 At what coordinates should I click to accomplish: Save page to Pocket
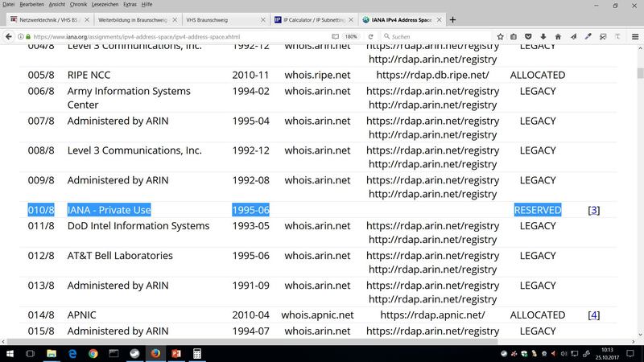[528, 36]
